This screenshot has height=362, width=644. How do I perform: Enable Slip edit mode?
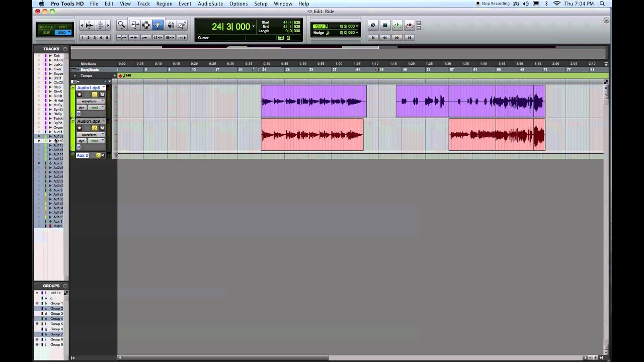46,33
